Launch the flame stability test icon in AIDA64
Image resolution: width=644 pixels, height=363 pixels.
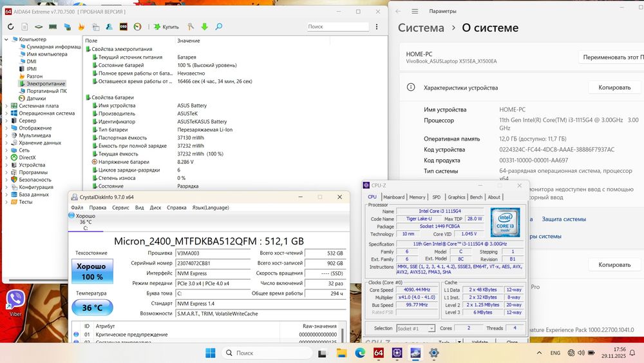click(x=81, y=26)
